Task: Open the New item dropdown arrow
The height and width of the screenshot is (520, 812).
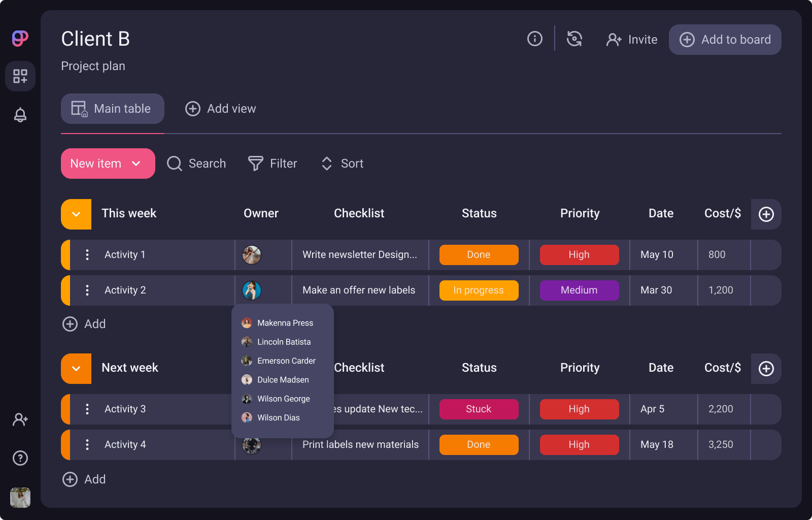Action: 136,164
